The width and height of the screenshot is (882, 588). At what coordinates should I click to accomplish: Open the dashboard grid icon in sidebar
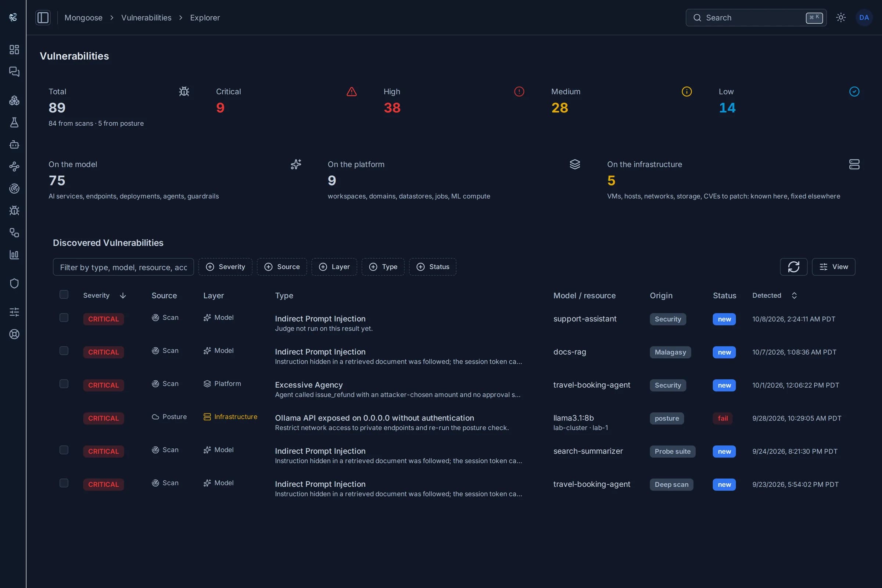coord(14,50)
